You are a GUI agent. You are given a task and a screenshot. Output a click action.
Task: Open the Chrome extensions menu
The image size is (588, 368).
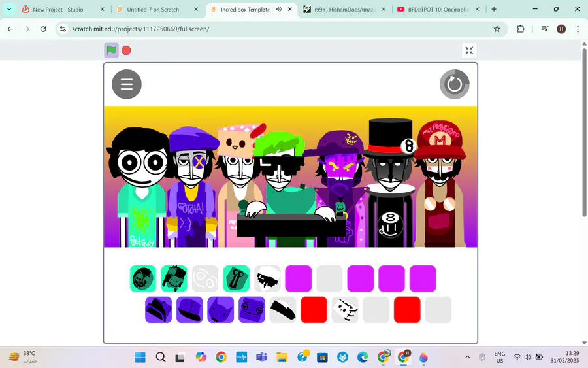[521, 29]
